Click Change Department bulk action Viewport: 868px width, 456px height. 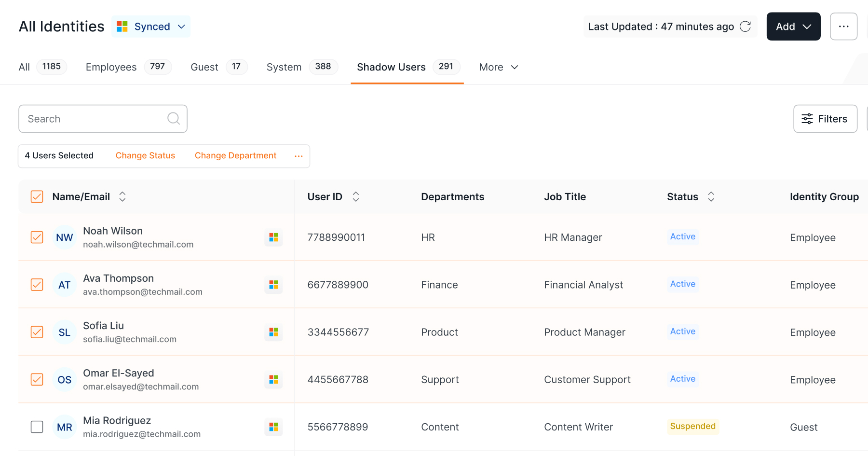pyautogui.click(x=235, y=155)
